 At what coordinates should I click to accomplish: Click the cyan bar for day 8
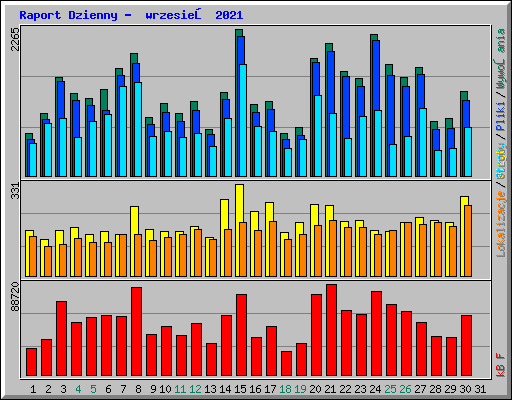click(x=138, y=129)
